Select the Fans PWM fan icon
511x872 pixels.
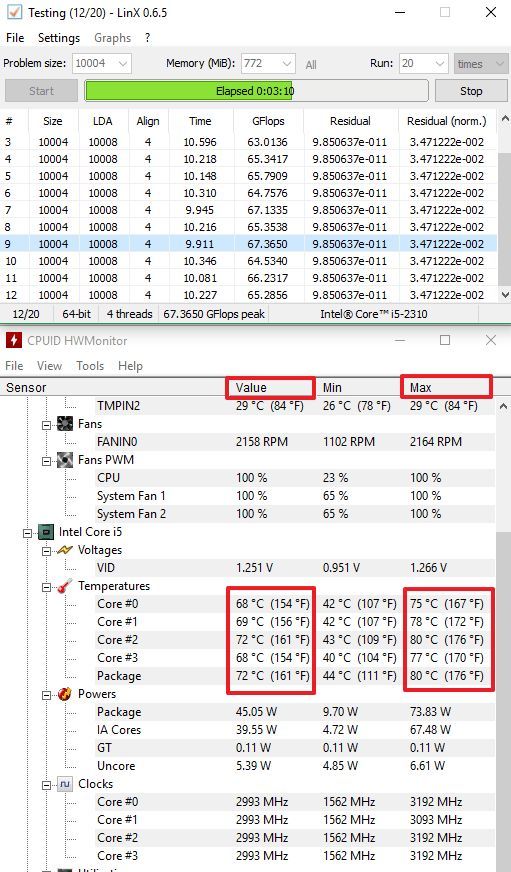(x=65, y=460)
